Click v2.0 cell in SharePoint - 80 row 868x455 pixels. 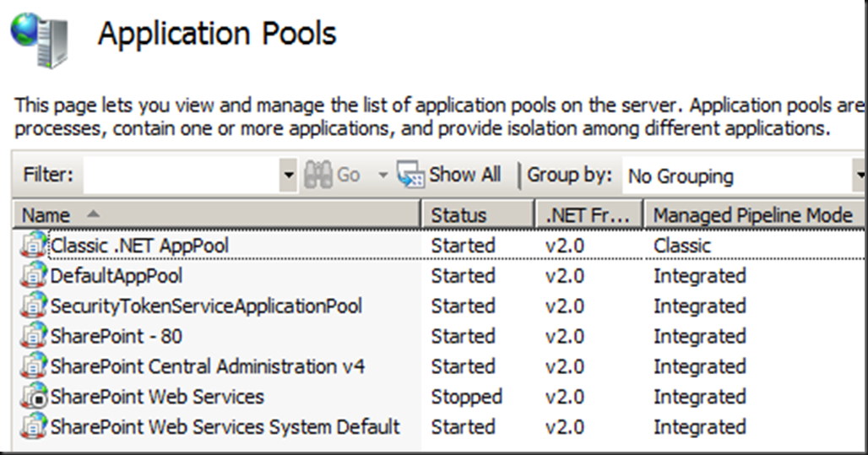pos(565,337)
